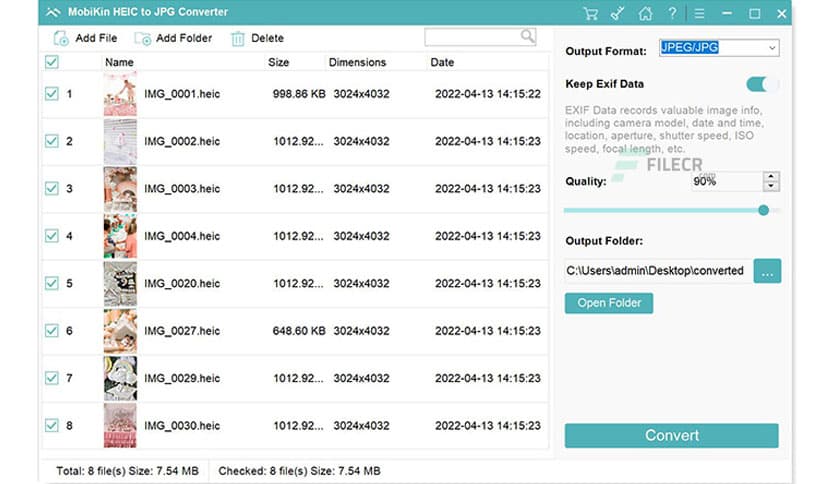The image size is (836, 484).
Task: Uncheck the select-all checkbox in header
Action: (52, 62)
